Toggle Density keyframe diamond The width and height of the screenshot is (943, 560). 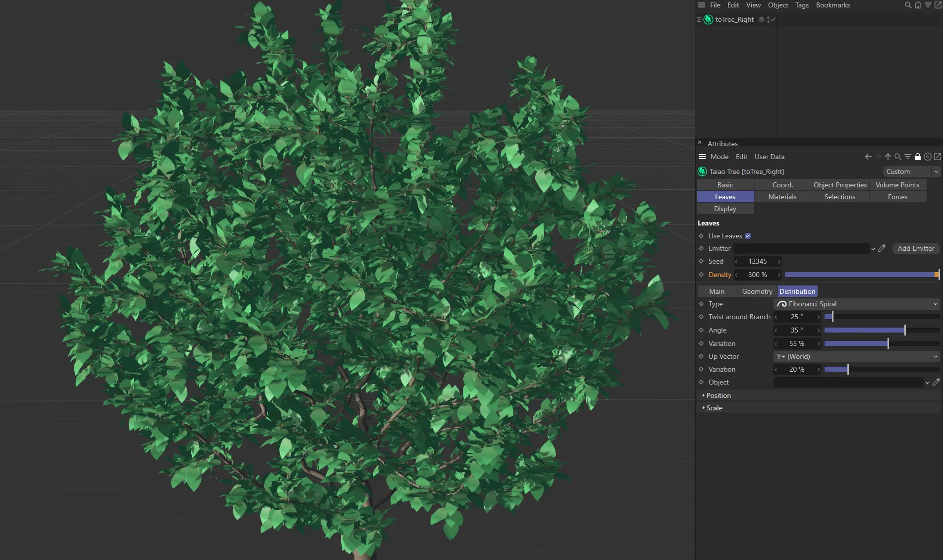701,275
